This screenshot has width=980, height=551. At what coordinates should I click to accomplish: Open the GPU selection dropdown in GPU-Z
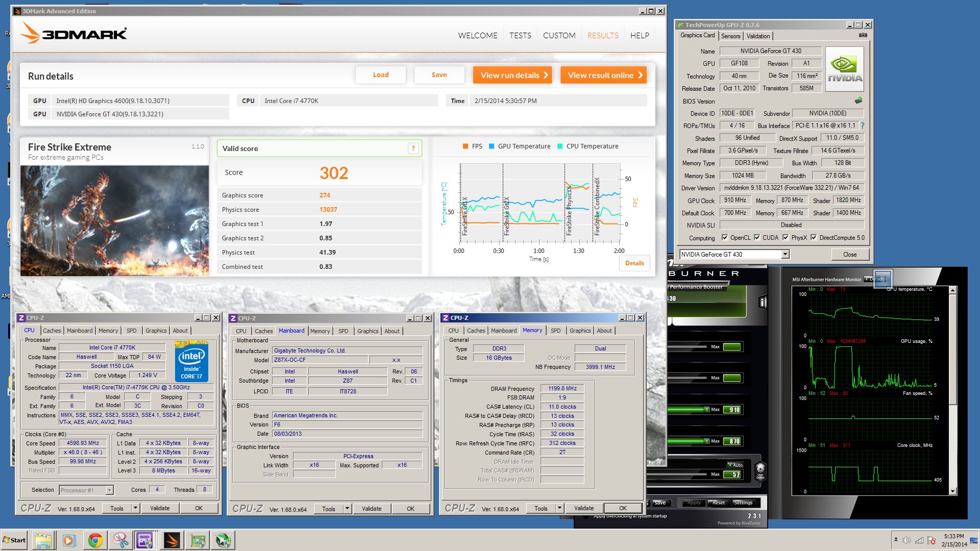click(785, 254)
